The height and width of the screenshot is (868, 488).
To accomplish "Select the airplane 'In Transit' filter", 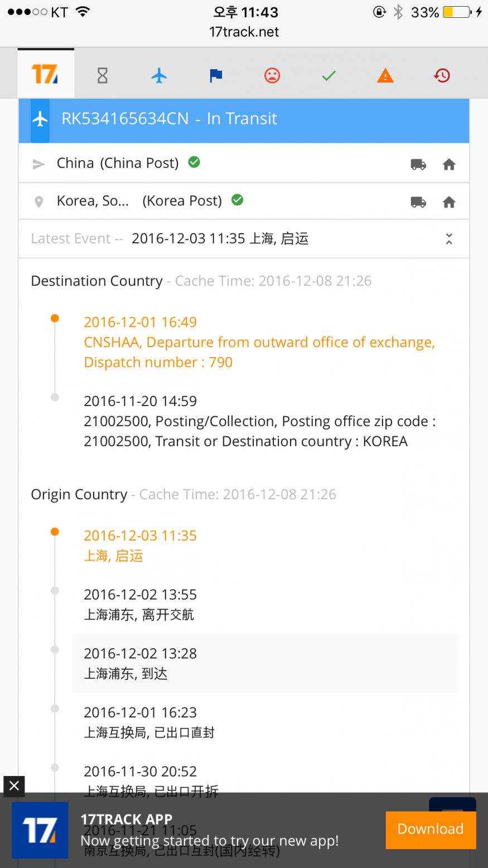I will tap(160, 75).
